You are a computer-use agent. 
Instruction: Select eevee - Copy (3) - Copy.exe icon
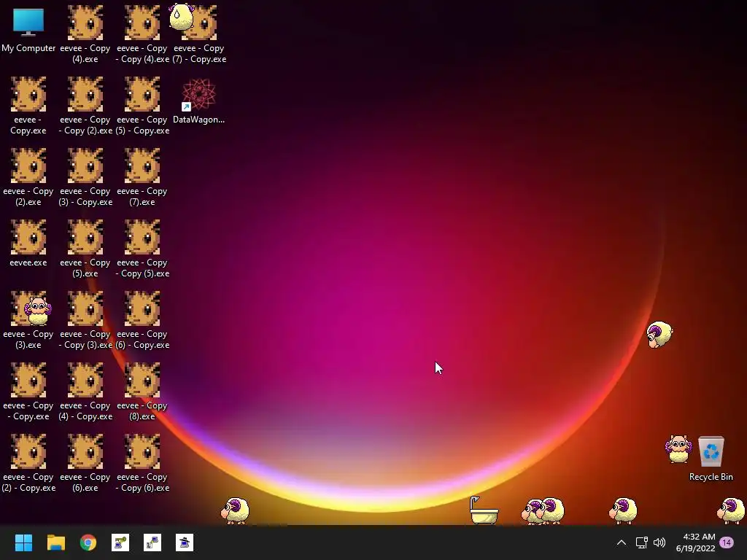(x=85, y=177)
